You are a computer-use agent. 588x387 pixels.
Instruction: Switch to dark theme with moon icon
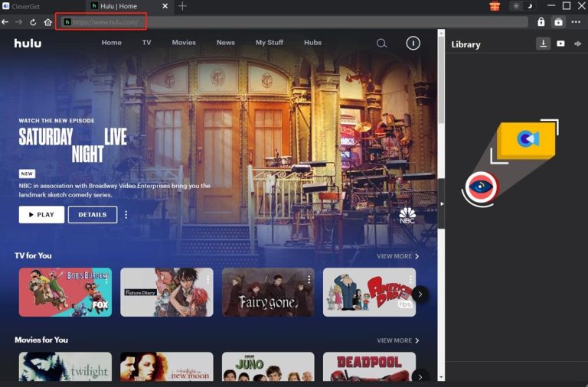click(x=529, y=6)
